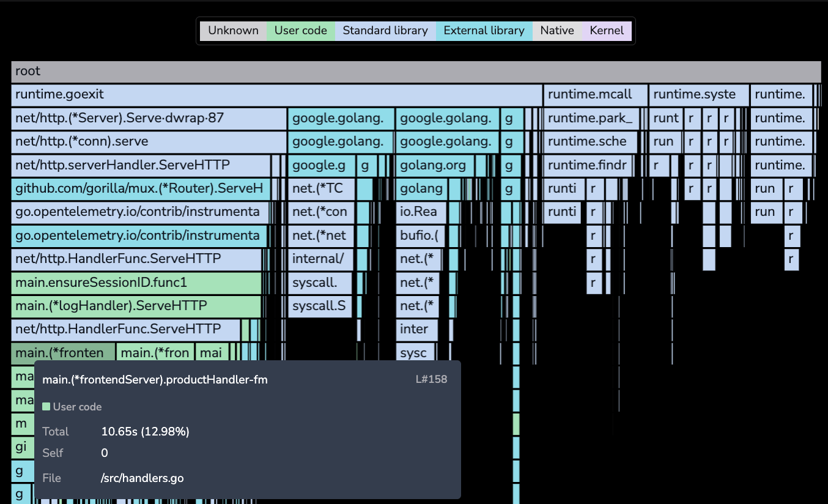This screenshot has width=828, height=504.
Task: Select the User code legend item
Action: 301,31
